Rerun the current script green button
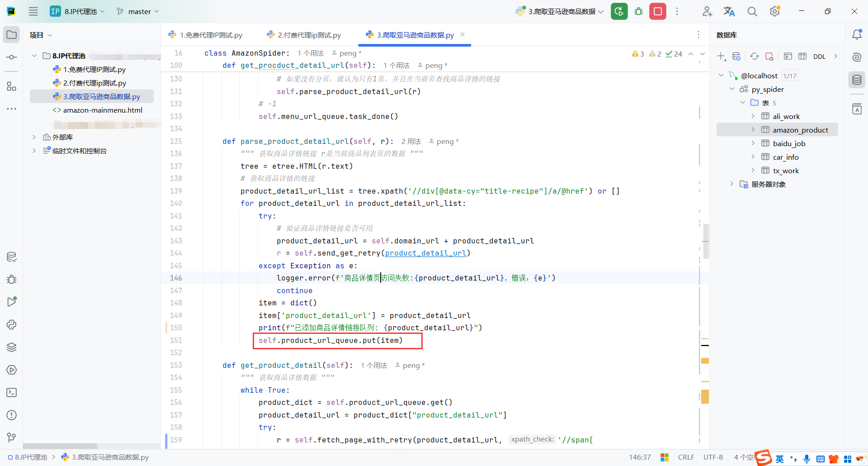Image resolution: width=868 pixels, height=466 pixels. click(619, 11)
